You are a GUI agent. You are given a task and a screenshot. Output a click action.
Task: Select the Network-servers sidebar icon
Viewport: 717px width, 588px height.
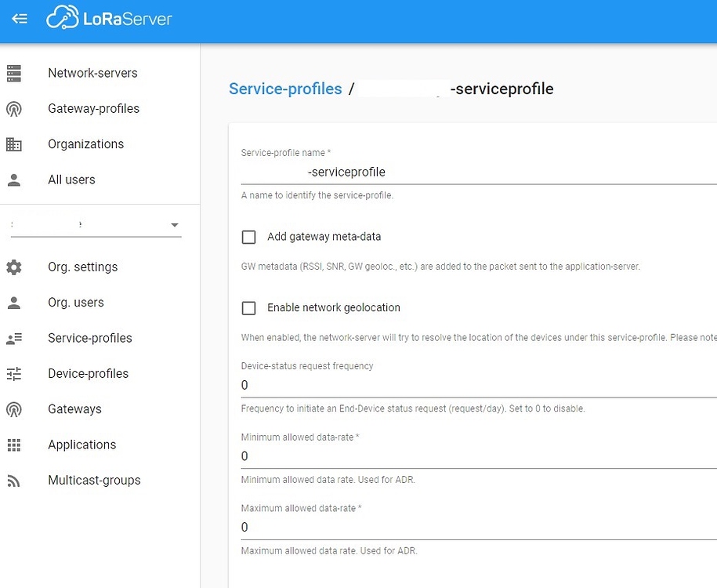[x=15, y=73]
